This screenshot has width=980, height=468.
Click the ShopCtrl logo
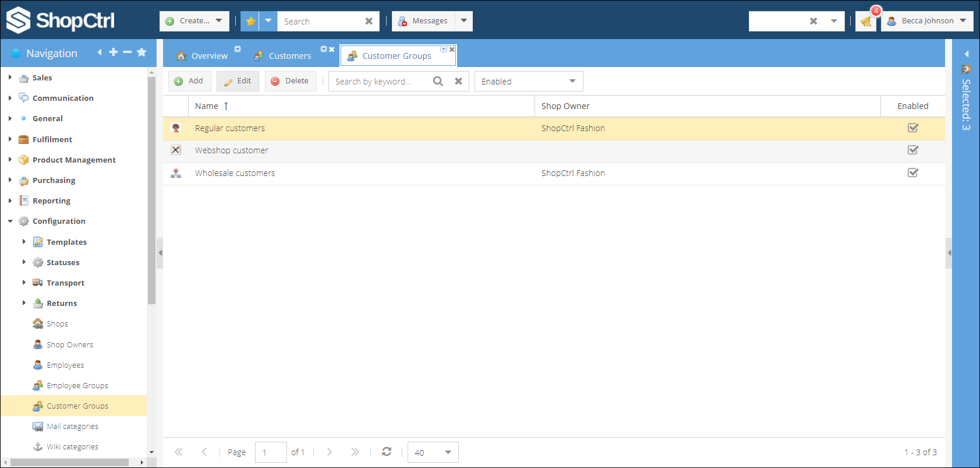[x=61, y=20]
